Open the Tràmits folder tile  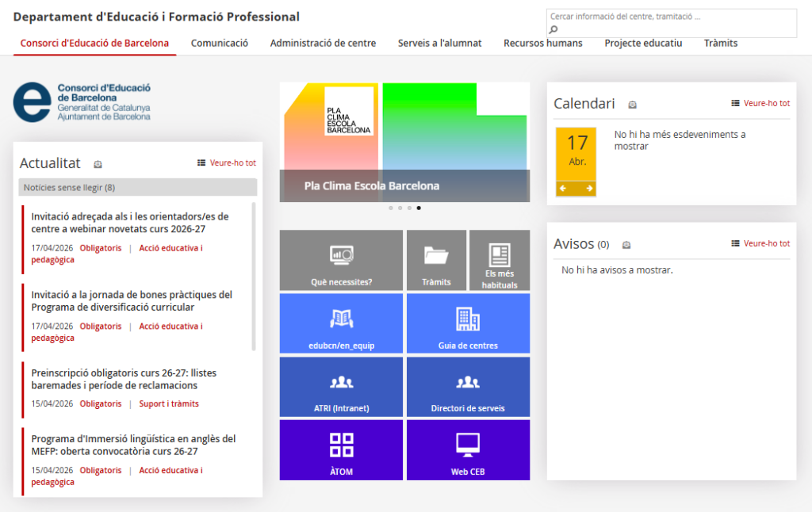(x=436, y=261)
